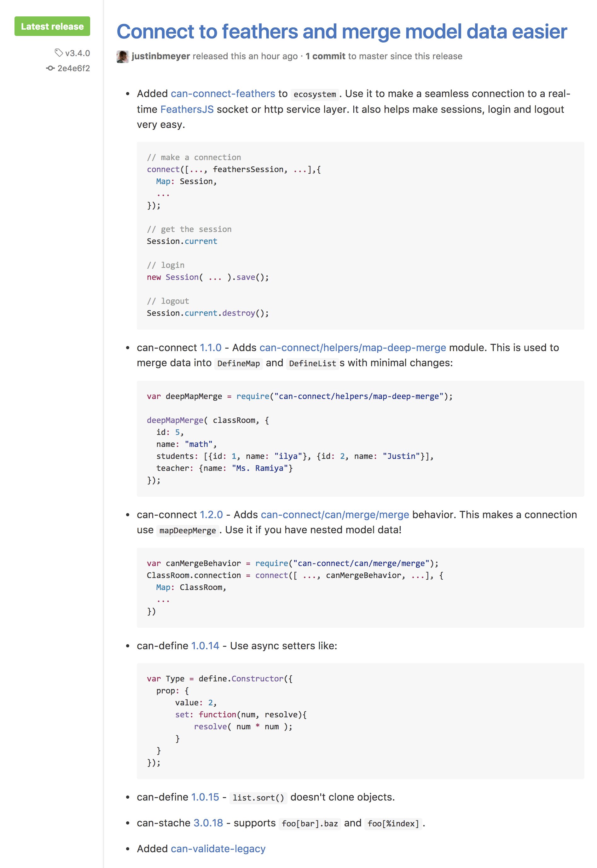Image resolution: width=597 pixels, height=868 pixels.
Task: Open the release title link
Action: pos(341,32)
